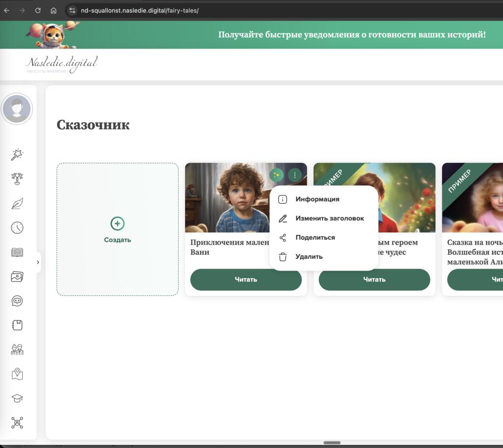Open the family tree sidebar icon

point(17,179)
